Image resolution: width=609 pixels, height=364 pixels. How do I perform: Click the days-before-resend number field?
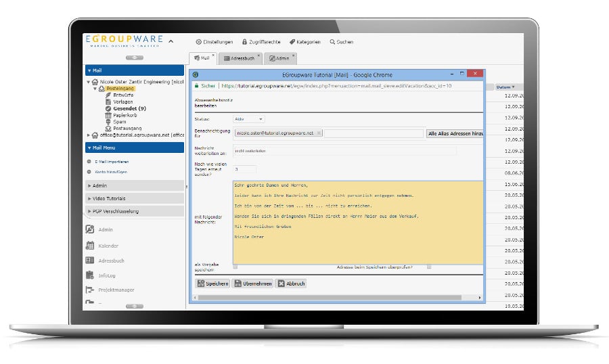point(245,169)
